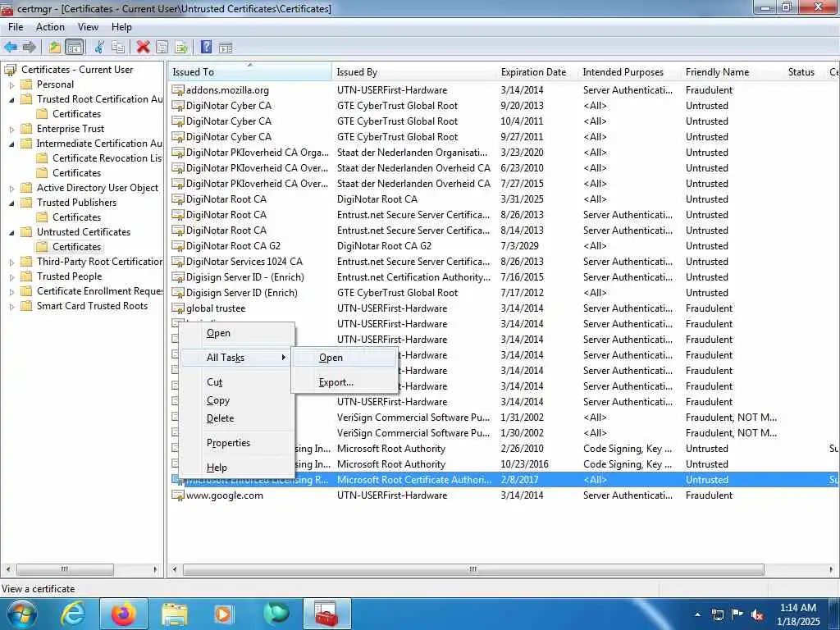
Task: Click the tree pane horizontal scrollbar thumb
Action: (65, 569)
